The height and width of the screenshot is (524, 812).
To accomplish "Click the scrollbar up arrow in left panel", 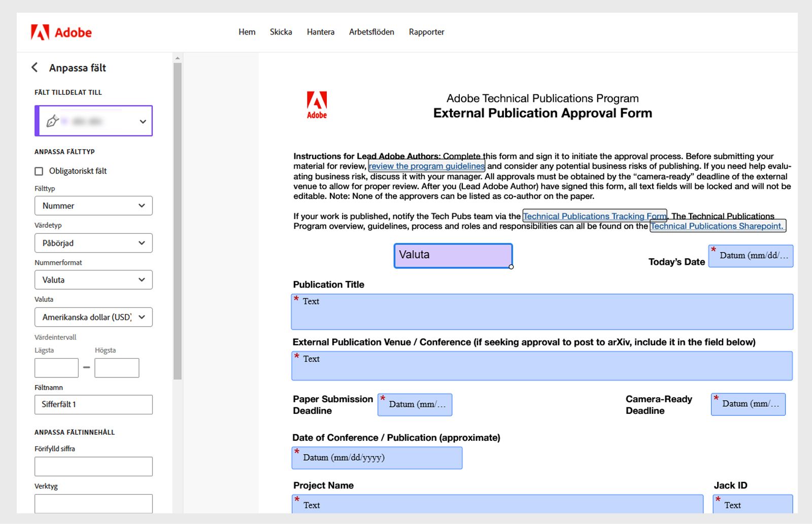I will pyautogui.click(x=178, y=58).
